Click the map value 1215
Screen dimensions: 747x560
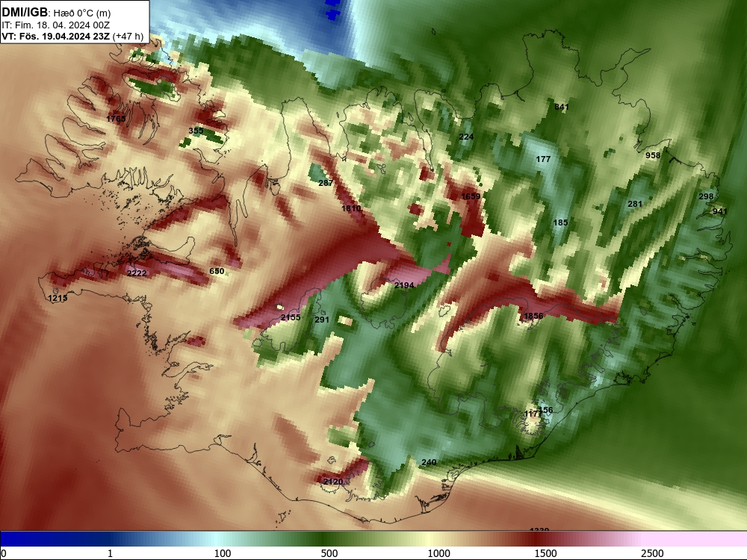tap(58, 298)
